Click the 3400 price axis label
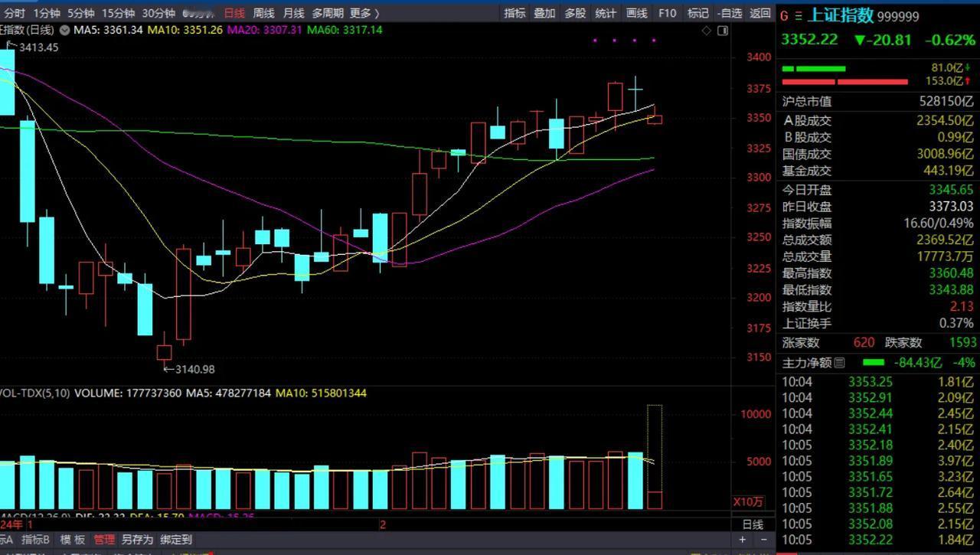The image size is (980, 555). 759,57
